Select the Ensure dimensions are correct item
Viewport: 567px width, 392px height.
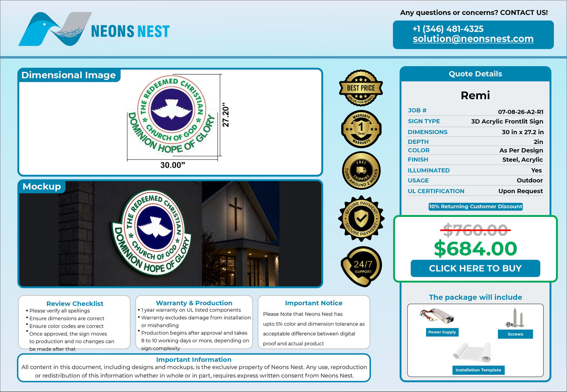pos(67,319)
